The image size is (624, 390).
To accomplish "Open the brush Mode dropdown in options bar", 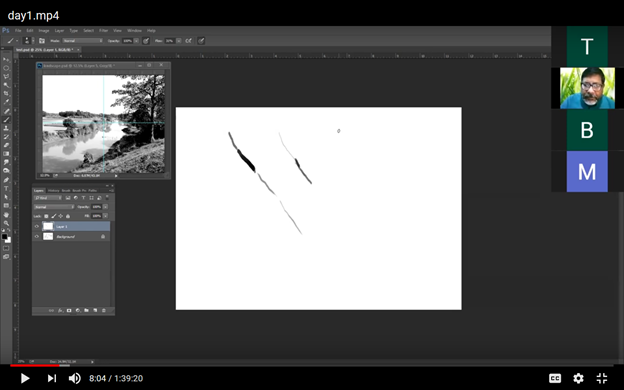I will (x=82, y=41).
